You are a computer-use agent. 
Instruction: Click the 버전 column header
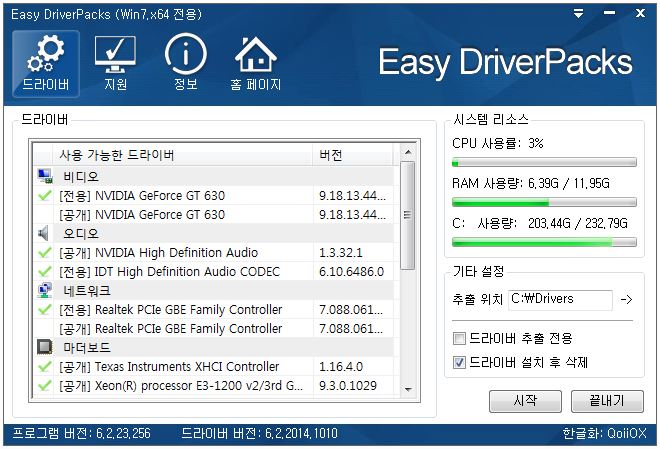(x=353, y=155)
